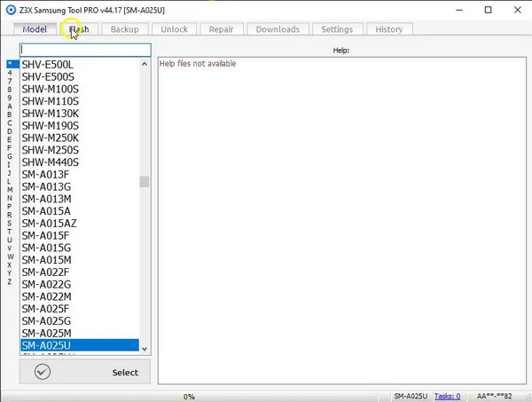The height and width of the screenshot is (402, 532).
Task: Switch to the Repair tab
Action: pyautogui.click(x=221, y=29)
